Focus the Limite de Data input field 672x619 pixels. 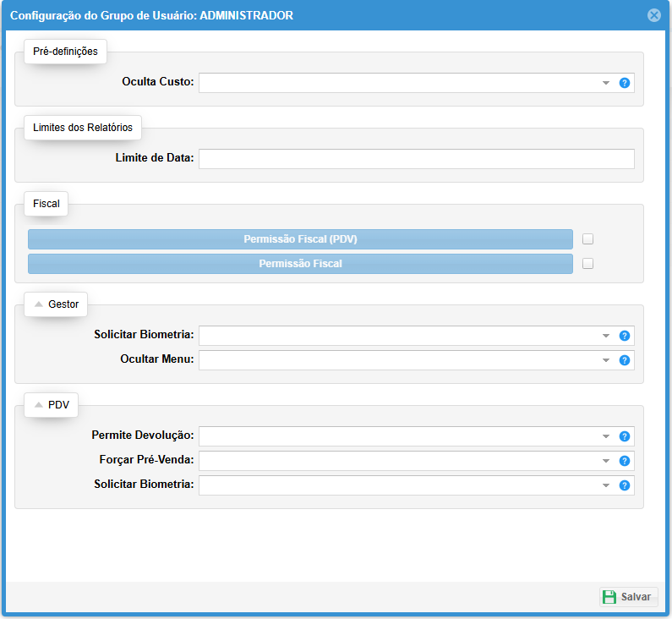pos(416,159)
